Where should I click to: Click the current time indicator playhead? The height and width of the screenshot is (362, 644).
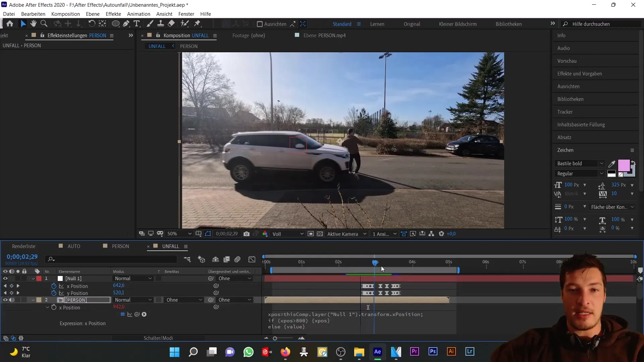(x=375, y=262)
